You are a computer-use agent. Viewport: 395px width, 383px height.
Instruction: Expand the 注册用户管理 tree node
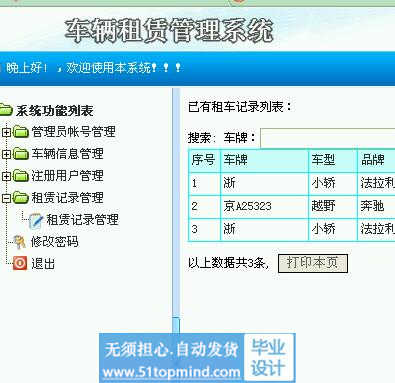point(6,176)
